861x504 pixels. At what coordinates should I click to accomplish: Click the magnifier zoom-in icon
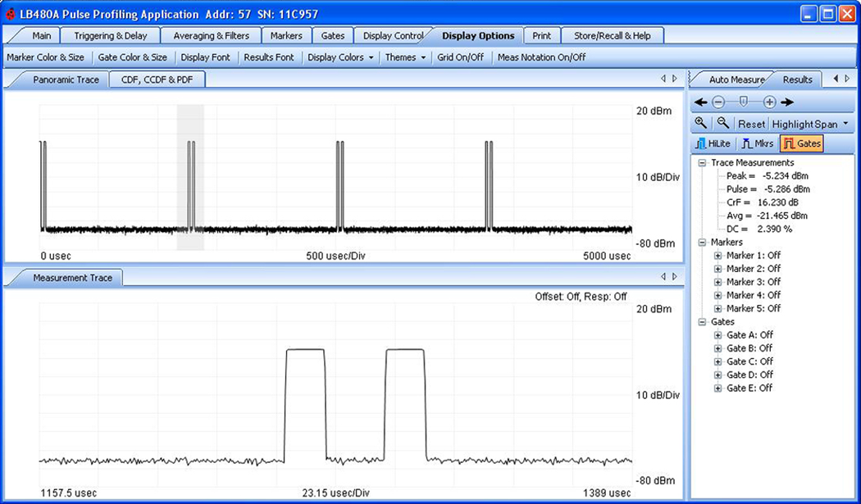point(700,123)
